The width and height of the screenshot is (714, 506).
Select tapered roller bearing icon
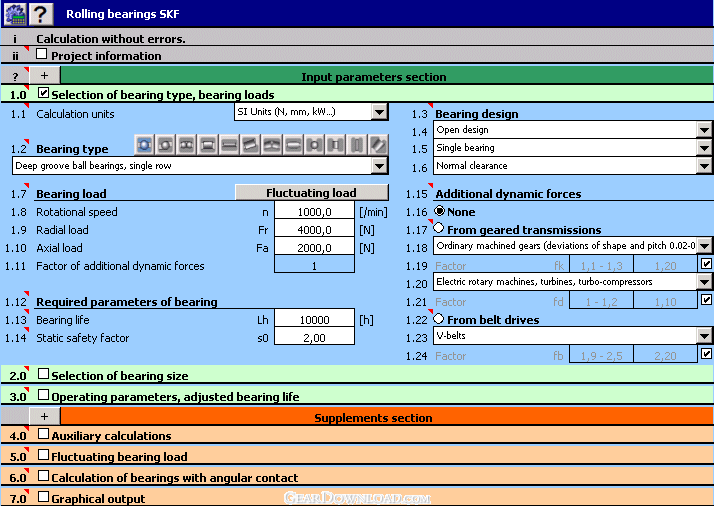(251, 145)
